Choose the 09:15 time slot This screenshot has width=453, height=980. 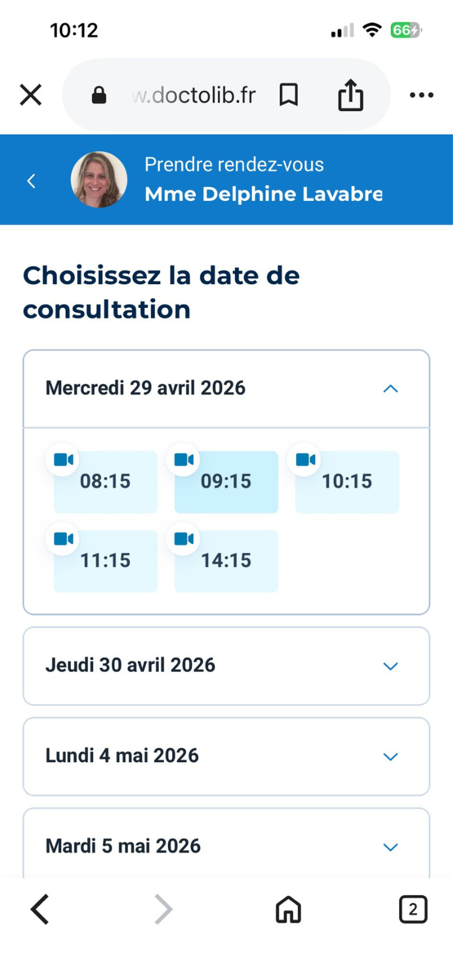point(226,482)
